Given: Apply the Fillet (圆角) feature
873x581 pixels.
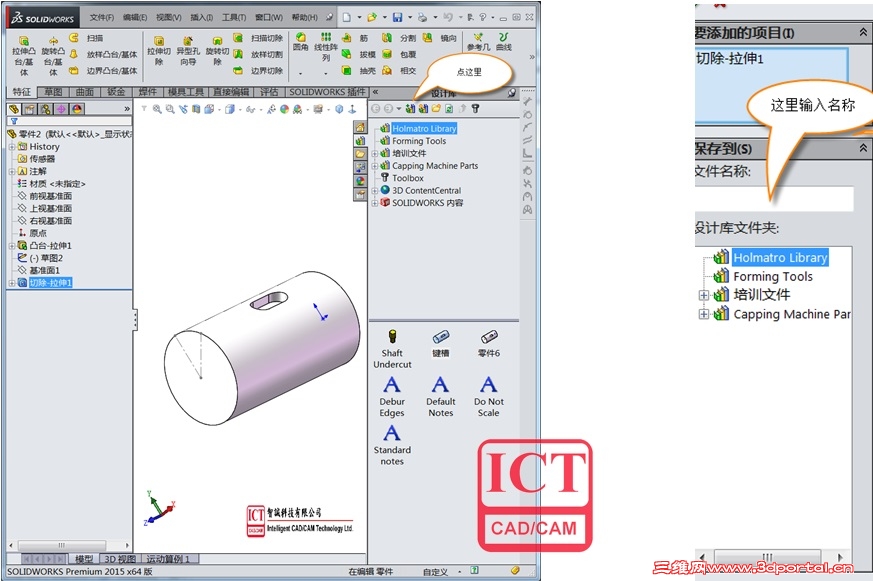Looking at the screenshot, I should tap(301, 42).
